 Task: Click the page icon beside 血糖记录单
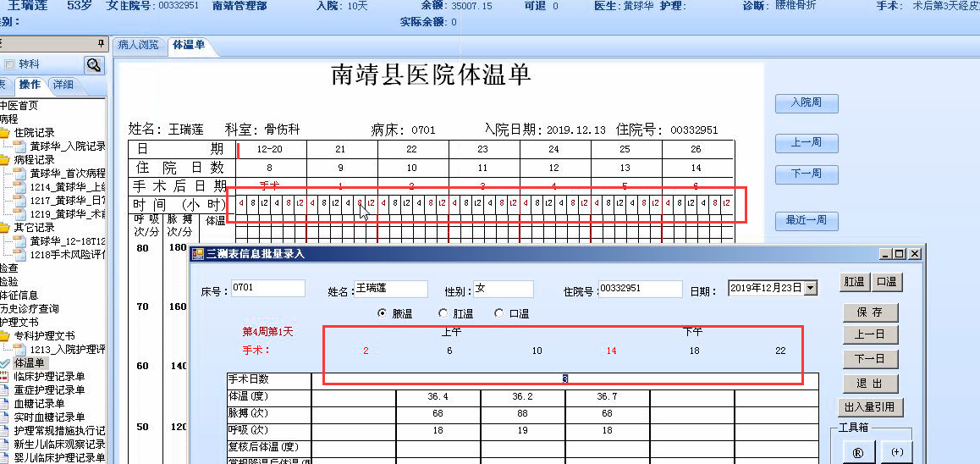pyautogui.click(x=5, y=404)
